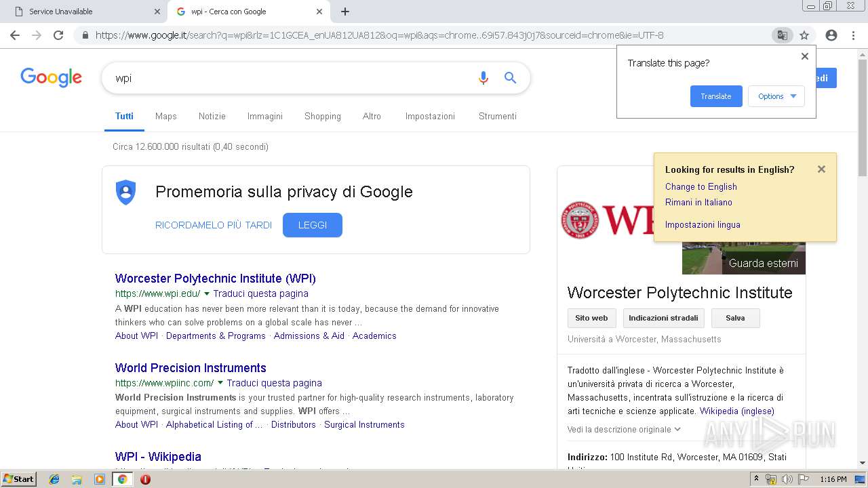This screenshot has height=488, width=868.
Task: Click the translate icon in address bar
Action: point(782,35)
